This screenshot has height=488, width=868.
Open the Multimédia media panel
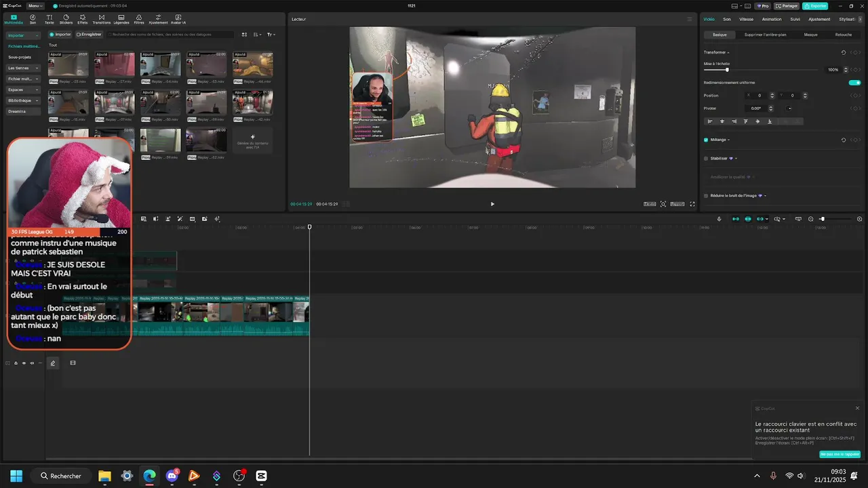[x=14, y=19]
